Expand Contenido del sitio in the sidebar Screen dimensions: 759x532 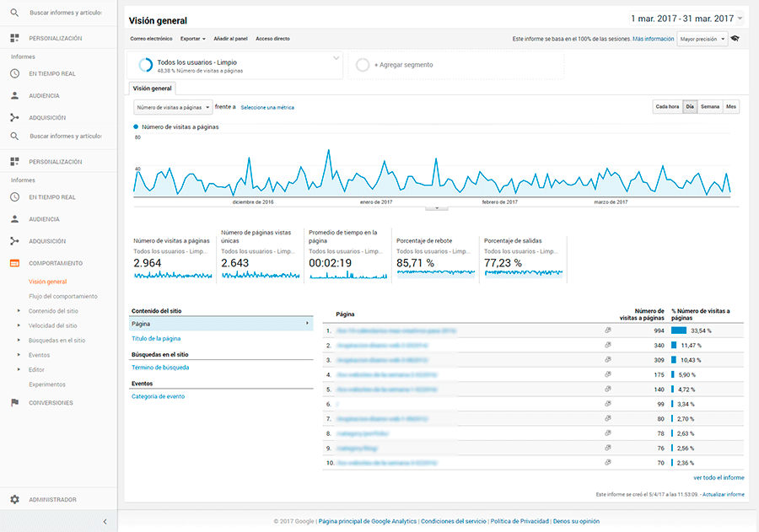click(52, 311)
